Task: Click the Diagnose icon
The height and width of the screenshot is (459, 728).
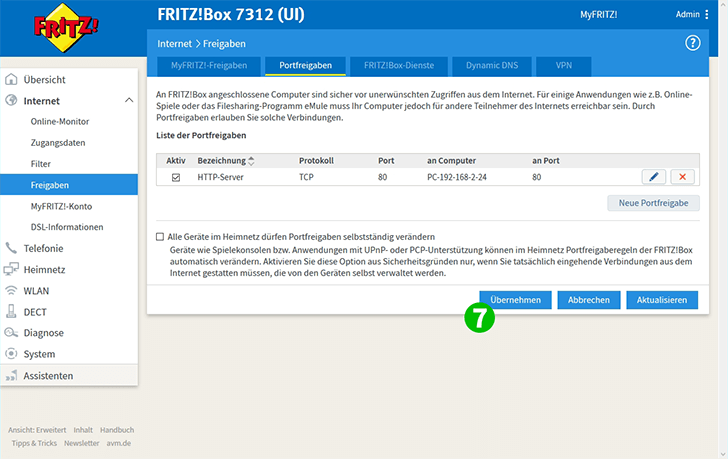Action: [x=11, y=332]
